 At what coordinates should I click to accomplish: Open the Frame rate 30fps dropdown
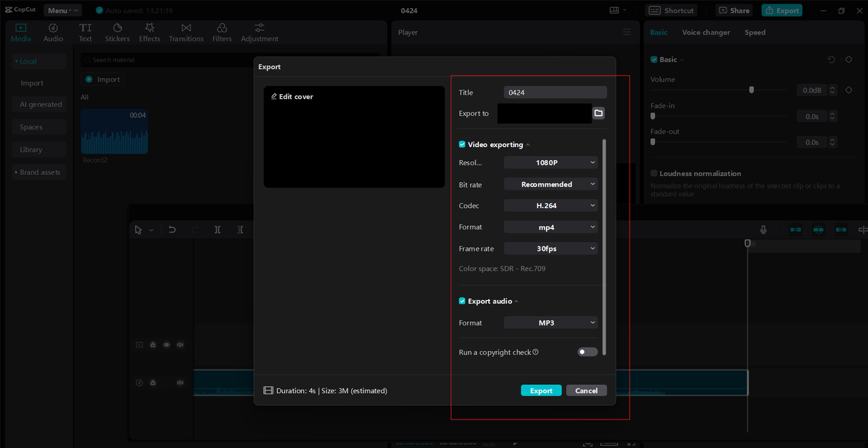coord(551,249)
